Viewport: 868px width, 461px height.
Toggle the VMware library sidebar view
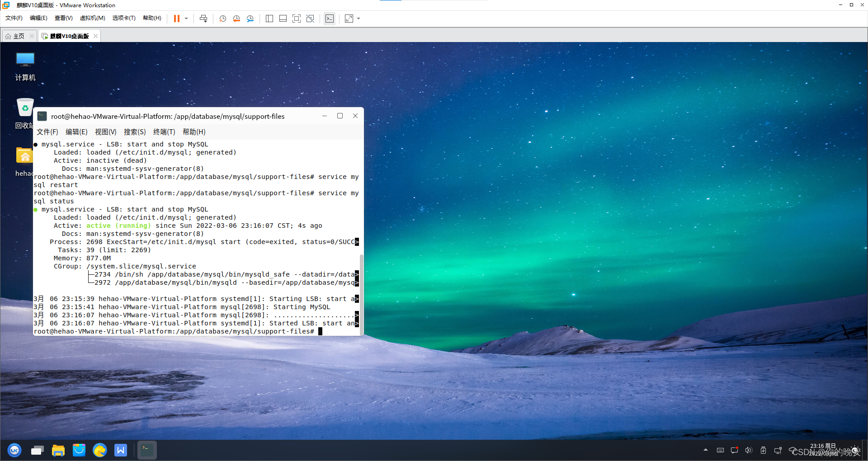coord(269,19)
